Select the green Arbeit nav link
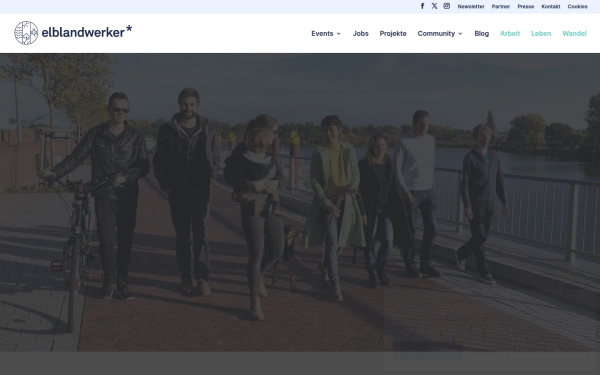Screen dimensions: 600x375 (510, 34)
